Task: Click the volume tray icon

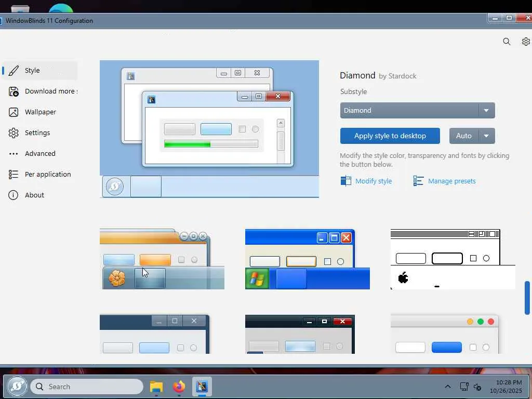Action: click(x=478, y=387)
